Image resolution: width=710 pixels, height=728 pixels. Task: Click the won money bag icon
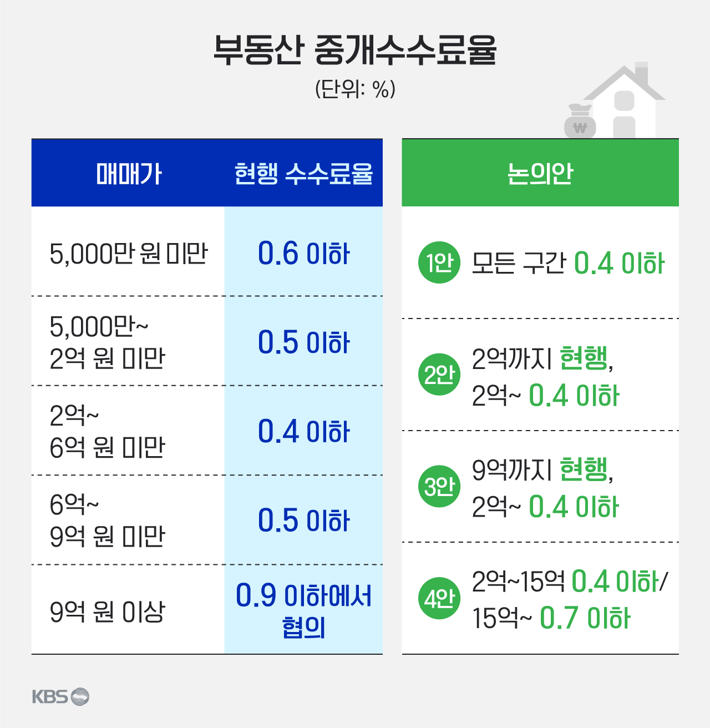click(x=580, y=121)
